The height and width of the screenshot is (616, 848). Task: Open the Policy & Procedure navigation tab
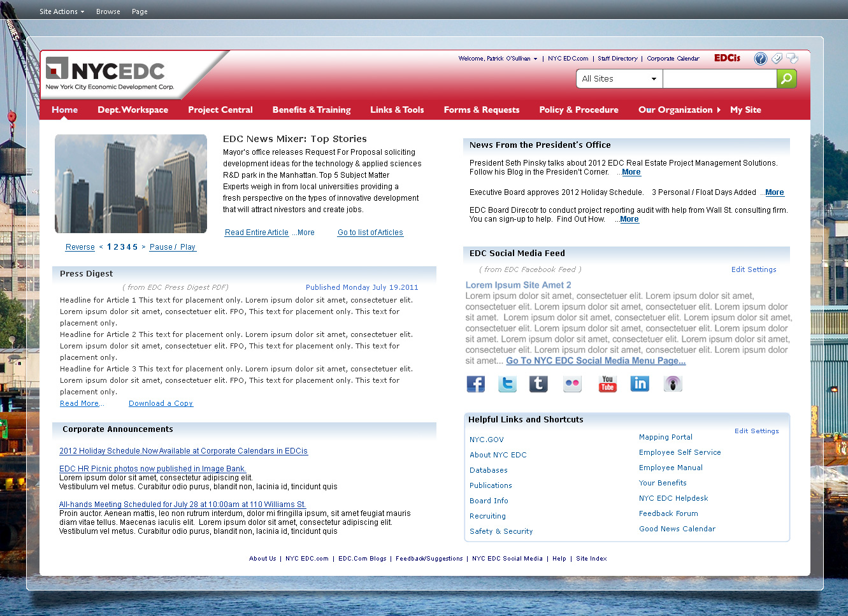(579, 110)
